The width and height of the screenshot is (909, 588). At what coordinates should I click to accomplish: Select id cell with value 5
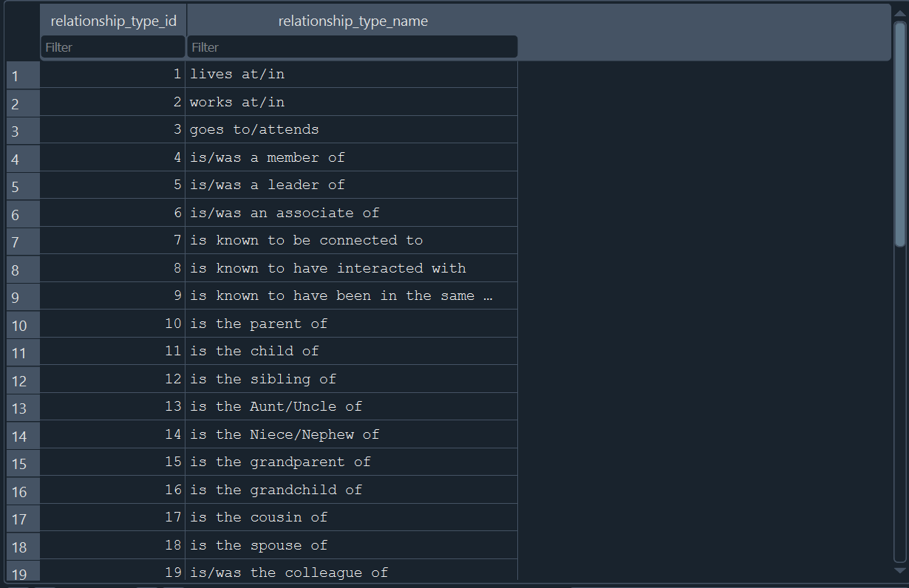(112, 185)
